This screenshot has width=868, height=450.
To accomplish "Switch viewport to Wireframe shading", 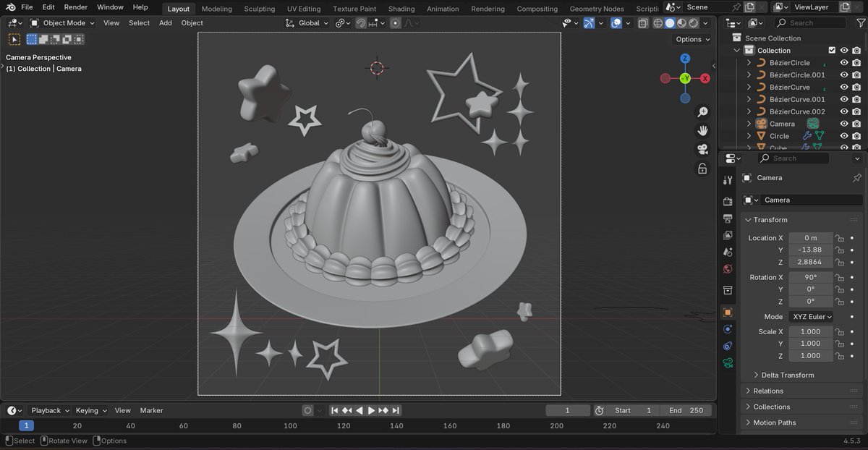I will point(658,22).
